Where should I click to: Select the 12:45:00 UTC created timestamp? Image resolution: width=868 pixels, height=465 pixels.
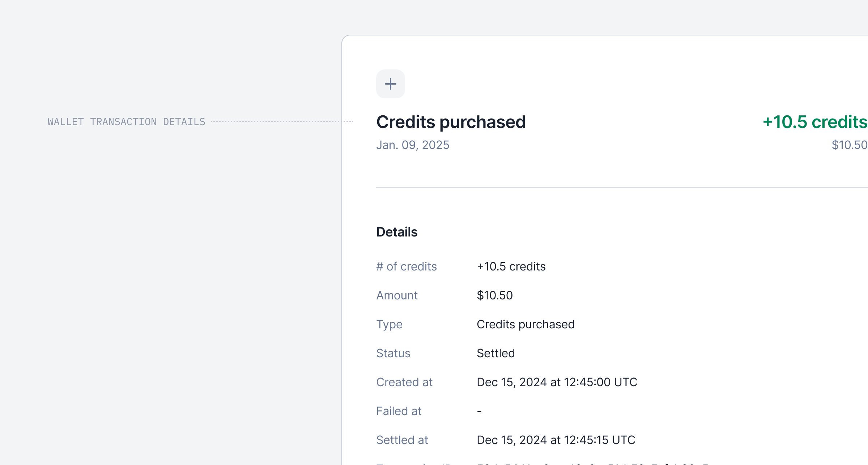click(557, 382)
